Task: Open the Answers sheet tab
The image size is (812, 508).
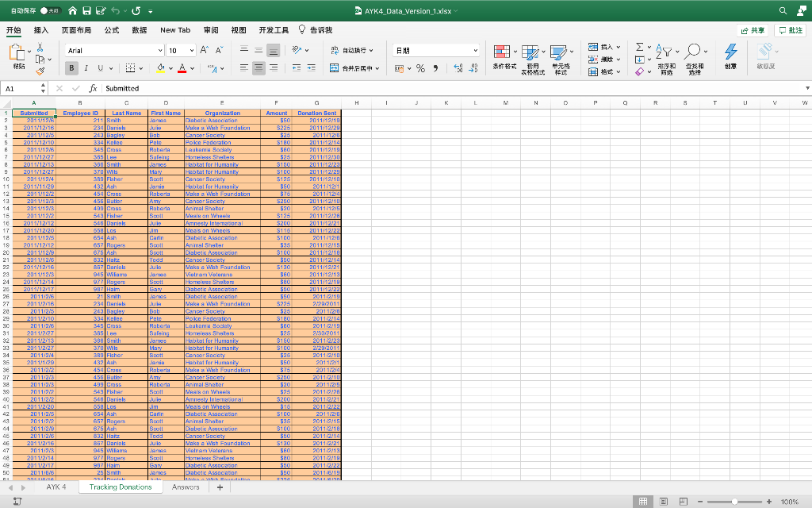Action: [x=186, y=487]
